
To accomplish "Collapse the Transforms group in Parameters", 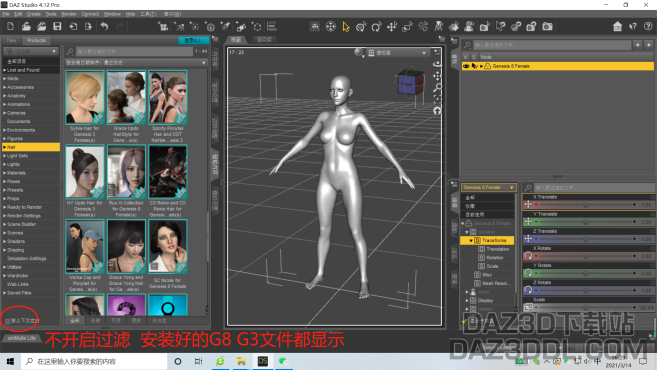I will [471, 241].
